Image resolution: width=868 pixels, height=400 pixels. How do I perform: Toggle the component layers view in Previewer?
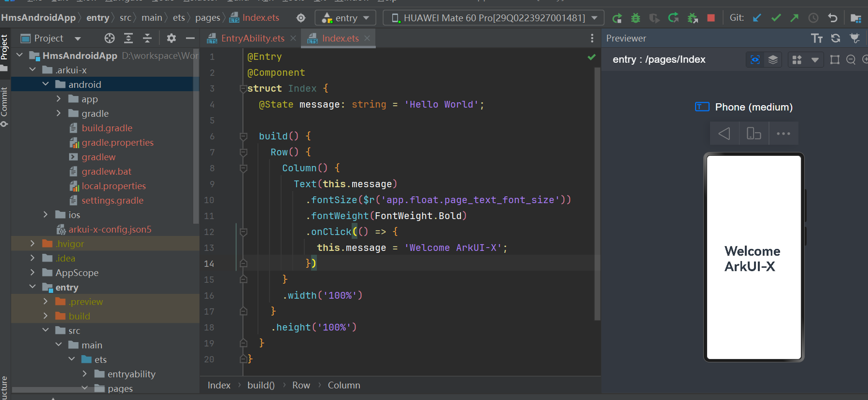tap(773, 59)
